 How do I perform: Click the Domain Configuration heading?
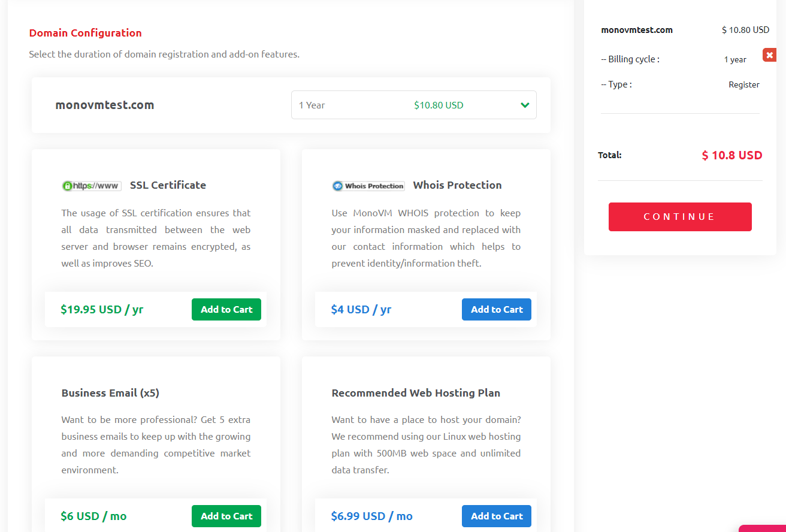click(x=86, y=33)
